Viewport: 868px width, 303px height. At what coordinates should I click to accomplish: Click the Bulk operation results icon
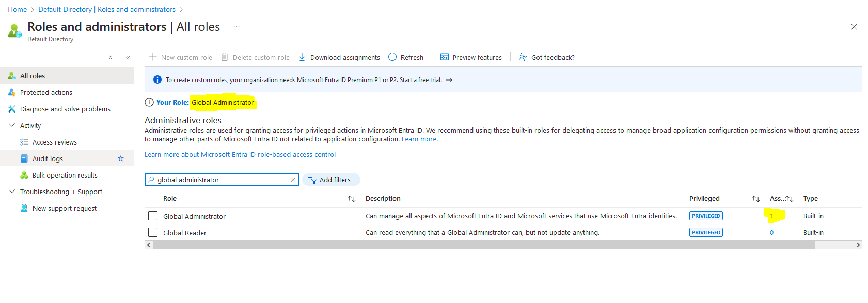point(24,175)
